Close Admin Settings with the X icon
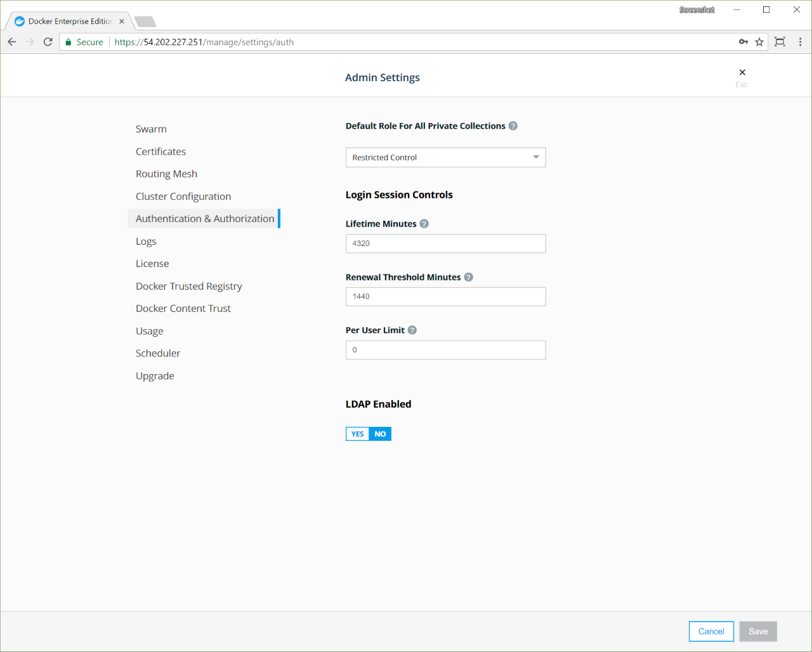The width and height of the screenshot is (812, 652). pos(742,72)
